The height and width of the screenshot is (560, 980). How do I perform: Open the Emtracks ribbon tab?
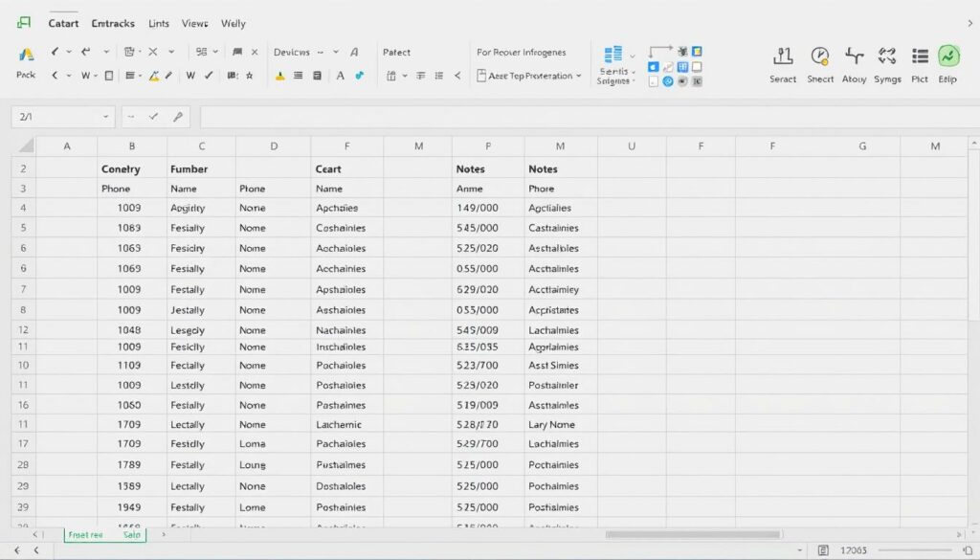click(113, 23)
